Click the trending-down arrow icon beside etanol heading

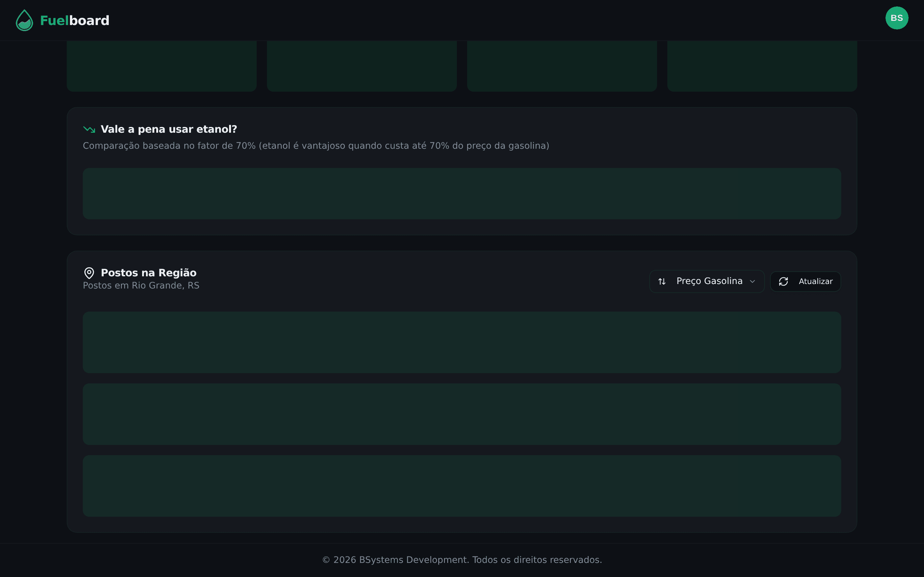89,130
